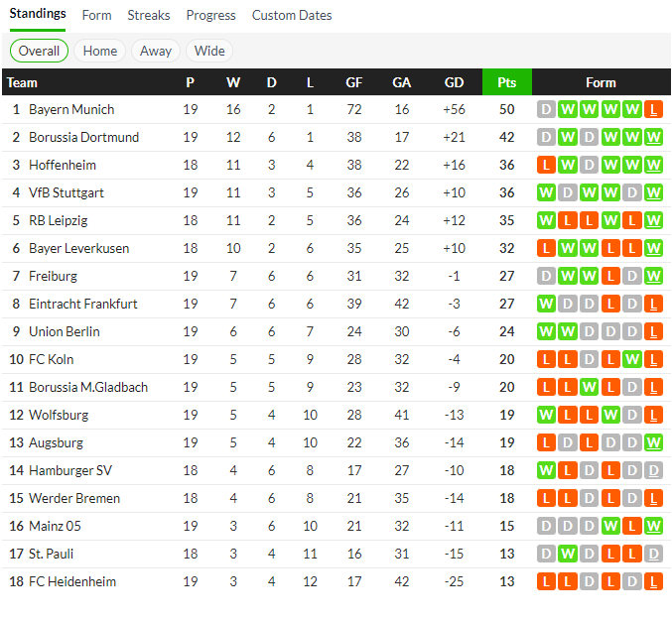The height and width of the screenshot is (622, 672).
Task: Toggle the Away standings filter
Action: pos(156,51)
